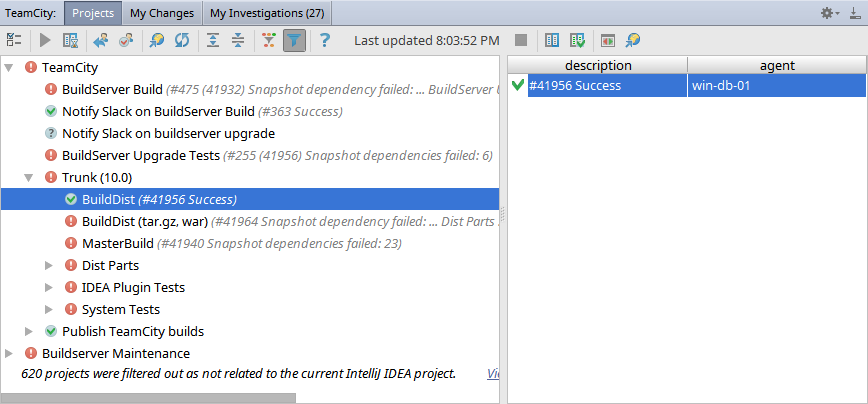This screenshot has height=404, width=868.
Task: Click red error icon beside Buildserver Maintenance
Action: [x=31, y=353]
